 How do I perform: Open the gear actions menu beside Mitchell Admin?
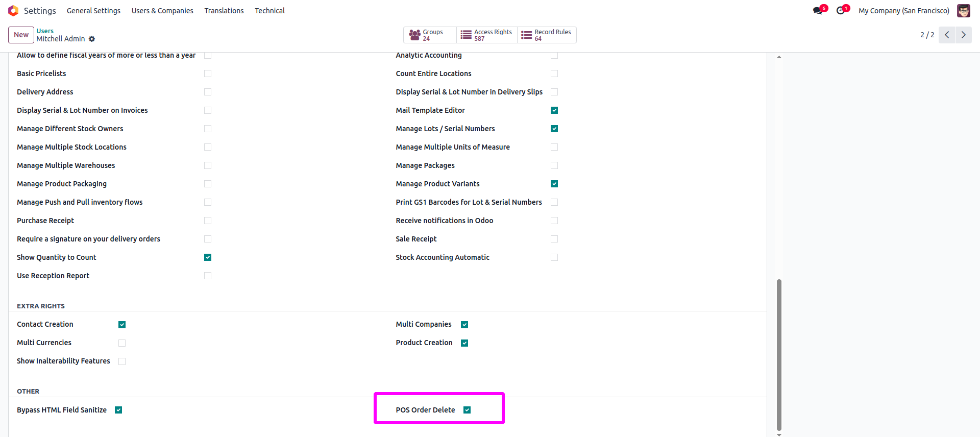[92, 39]
